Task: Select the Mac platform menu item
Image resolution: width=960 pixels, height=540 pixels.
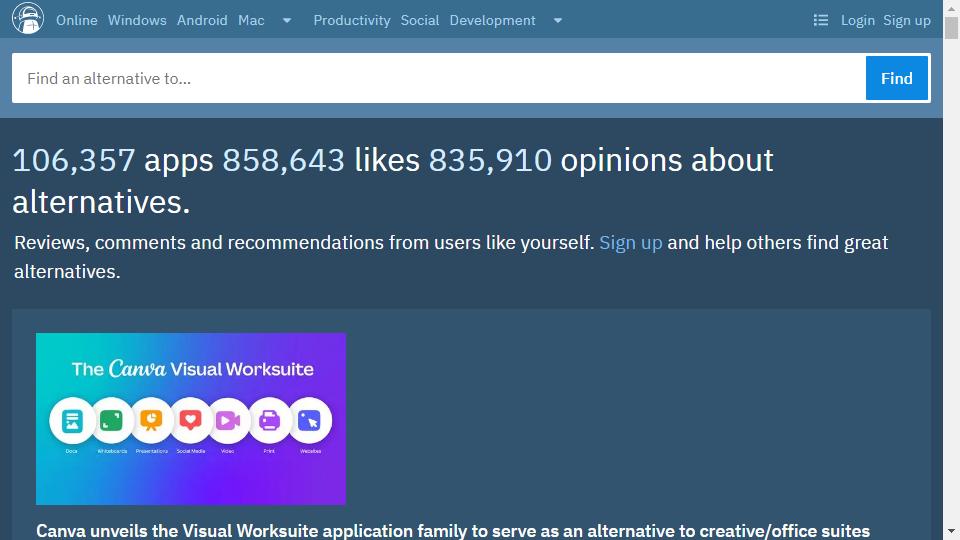Action: [x=251, y=20]
